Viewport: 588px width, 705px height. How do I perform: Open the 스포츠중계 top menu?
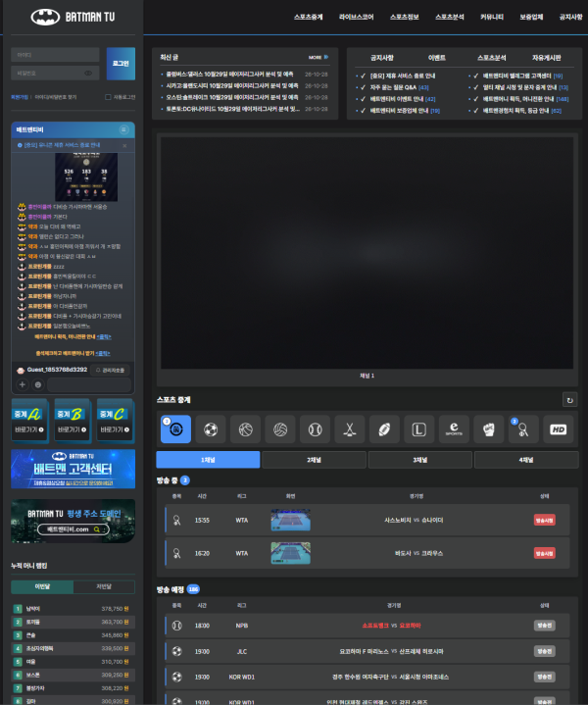click(309, 17)
